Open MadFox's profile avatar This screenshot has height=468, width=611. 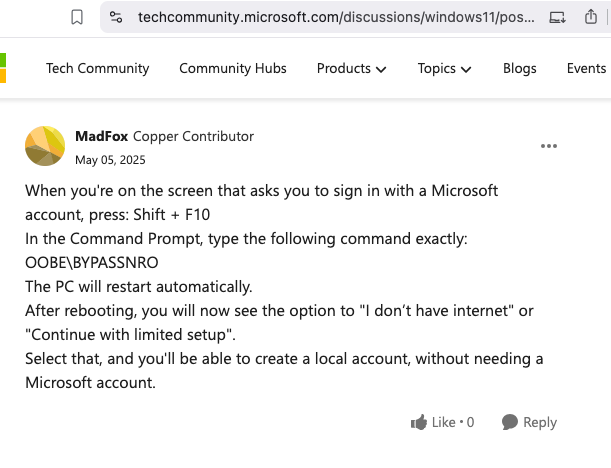pyautogui.click(x=45, y=146)
